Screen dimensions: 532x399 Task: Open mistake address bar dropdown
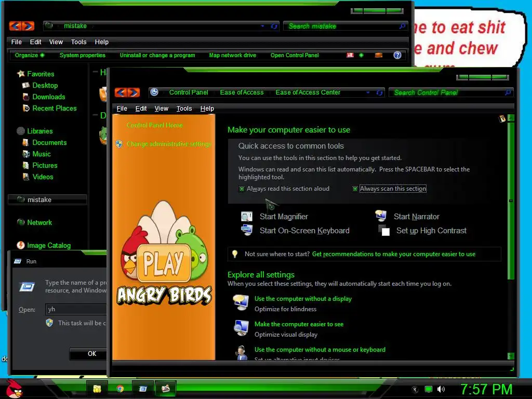(x=262, y=26)
